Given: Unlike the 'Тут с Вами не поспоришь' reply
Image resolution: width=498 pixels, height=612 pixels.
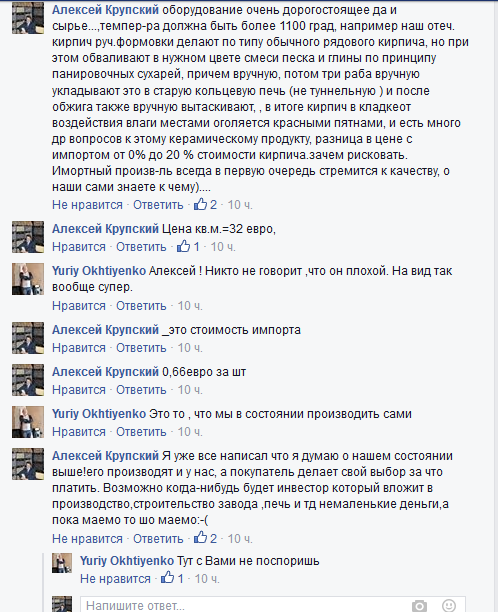Looking at the screenshot, I should coord(115,578).
